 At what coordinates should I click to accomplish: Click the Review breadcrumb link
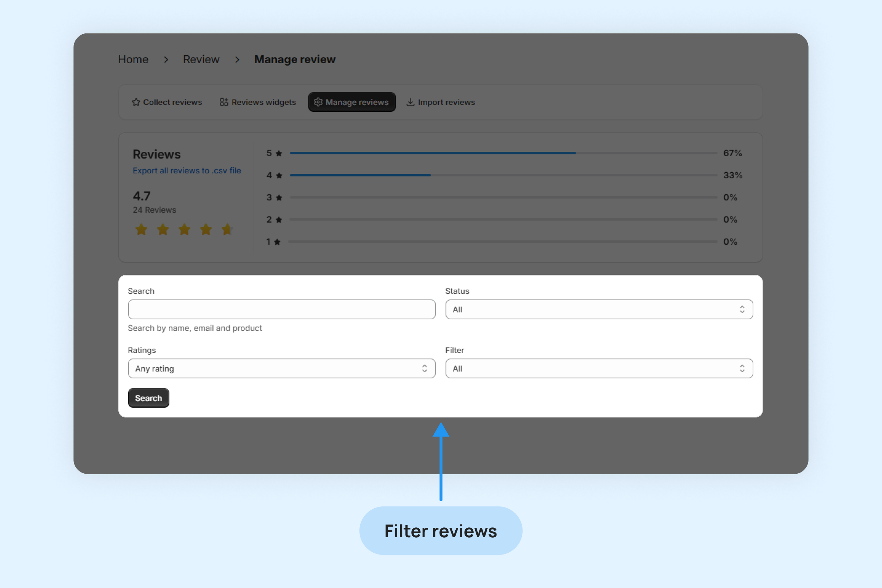(x=201, y=59)
